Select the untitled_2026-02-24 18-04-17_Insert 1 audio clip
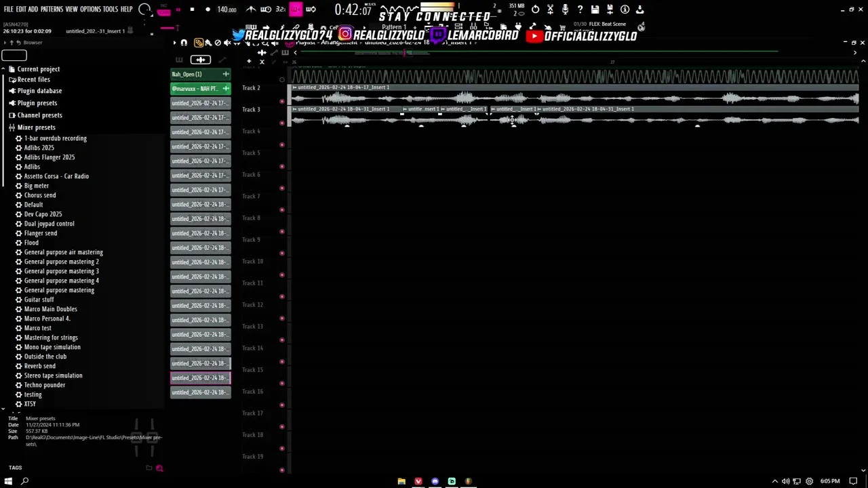The width and height of the screenshot is (868, 488). [575, 95]
